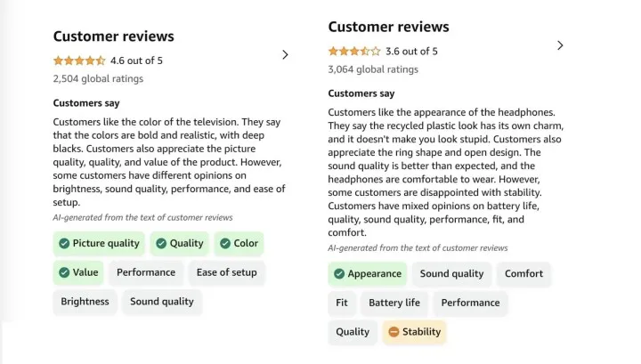Select the checkmark icon on television Quality tag

click(161, 244)
